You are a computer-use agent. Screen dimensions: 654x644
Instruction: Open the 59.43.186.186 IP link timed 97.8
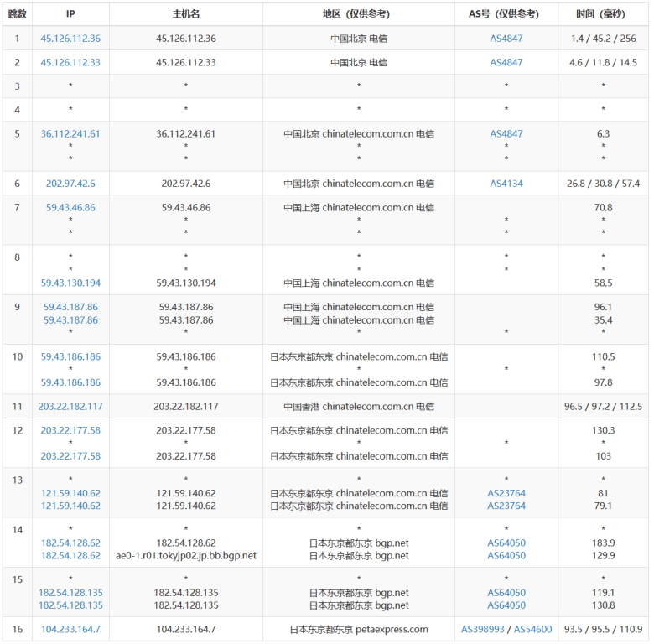coord(70,382)
